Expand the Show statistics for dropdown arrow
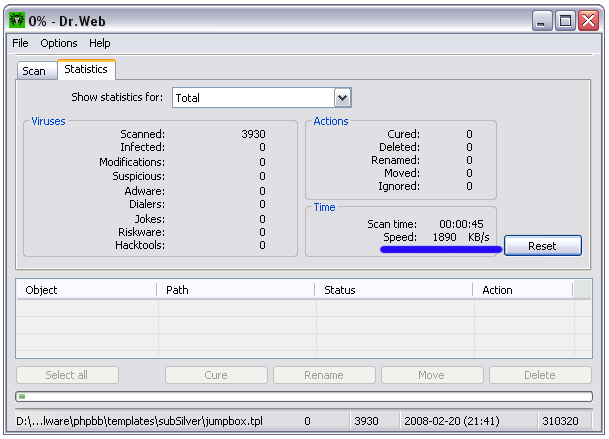Viewport: 609px width, 439px height. 342,98
